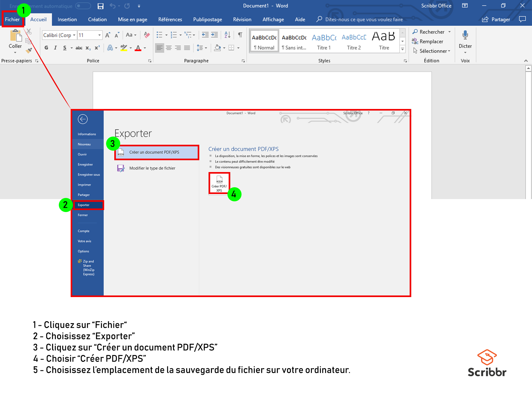Collapse the ribbon with the chevron
This screenshot has height=399, width=532.
point(526,61)
